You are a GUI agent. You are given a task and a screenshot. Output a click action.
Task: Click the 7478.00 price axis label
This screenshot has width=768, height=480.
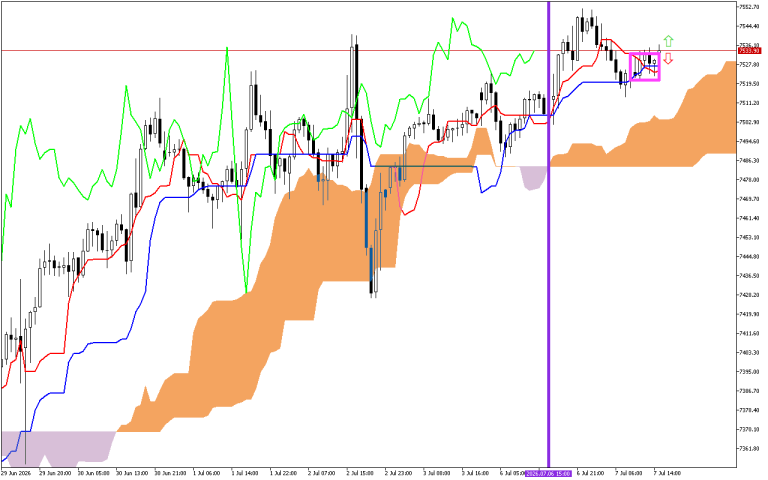tap(749, 180)
